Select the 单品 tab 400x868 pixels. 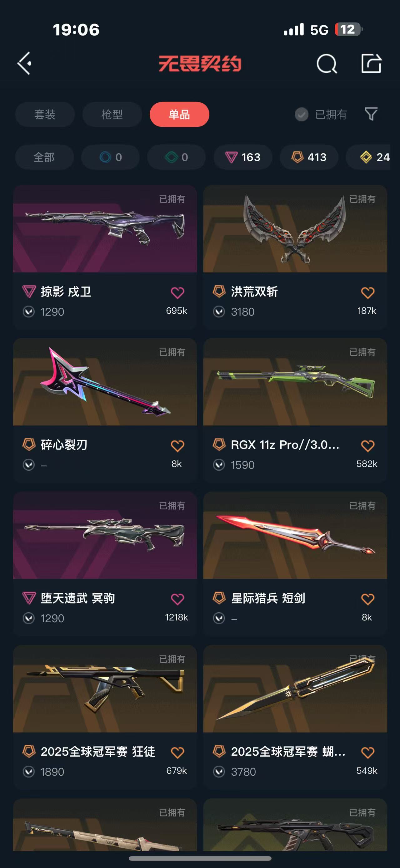(179, 114)
